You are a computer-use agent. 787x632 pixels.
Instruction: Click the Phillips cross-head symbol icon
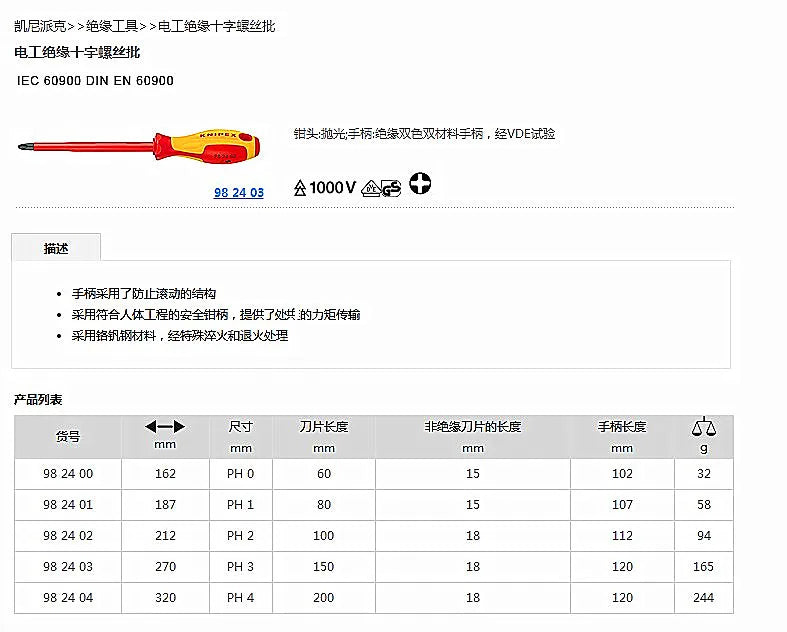pos(420,183)
